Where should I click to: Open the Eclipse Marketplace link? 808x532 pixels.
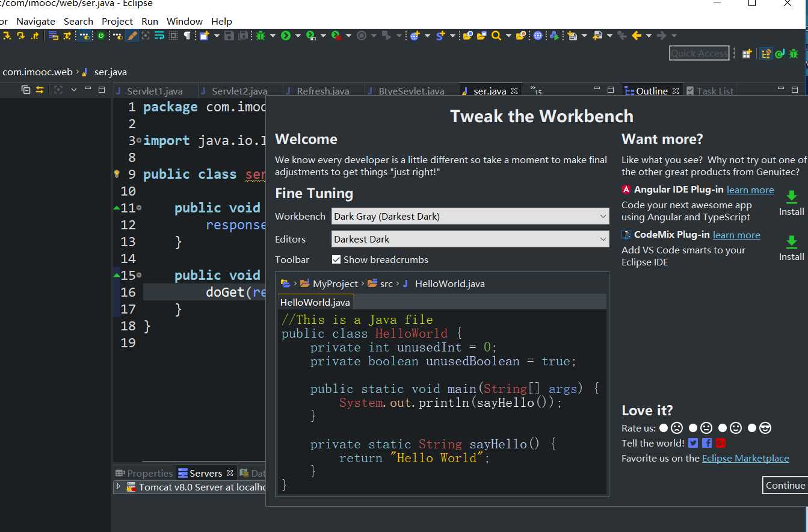pos(745,458)
